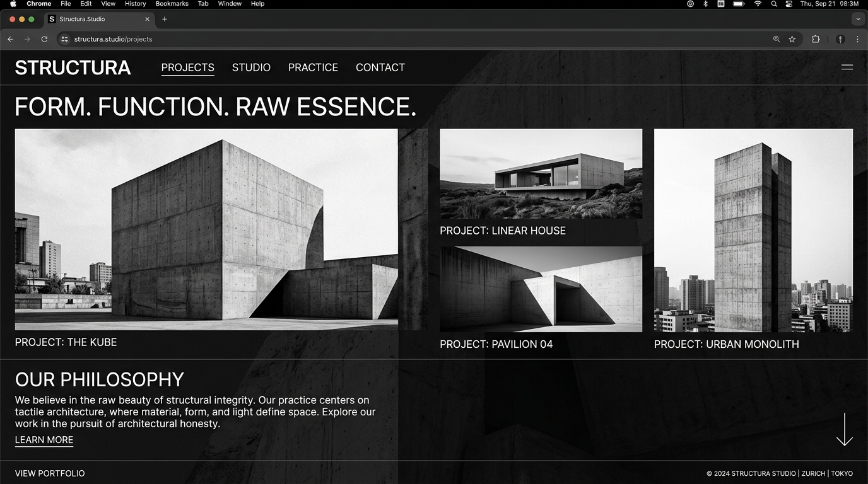The height and width of the screenshot is (484, 868).
Task: Open the Chrome profile avatar
Action: [840, 39]
